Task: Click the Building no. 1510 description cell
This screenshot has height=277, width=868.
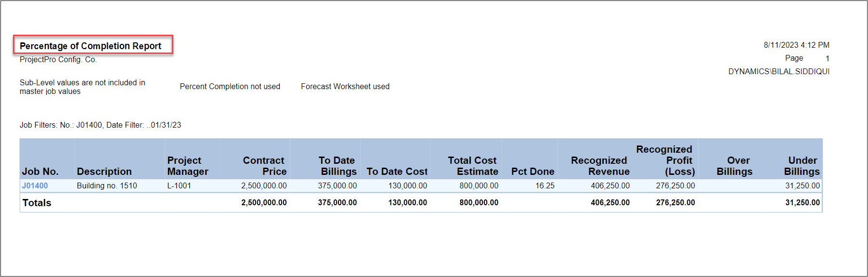Action: click(x=107, y=185)
